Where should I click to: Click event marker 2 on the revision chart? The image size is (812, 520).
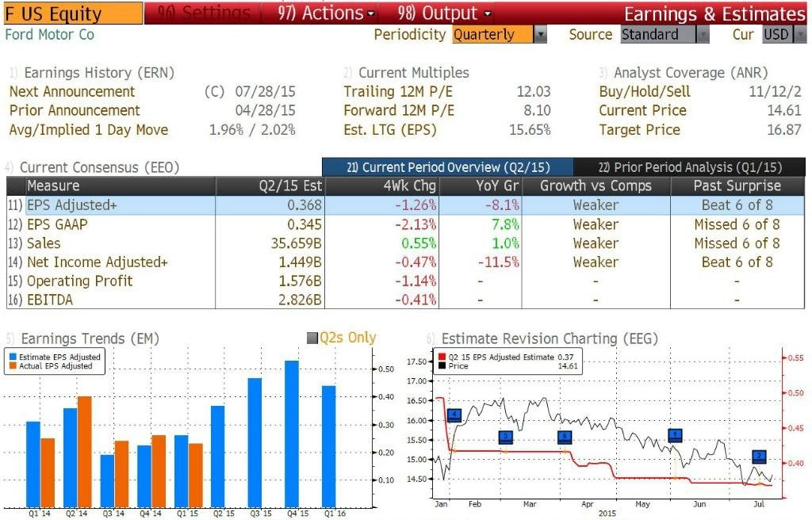759,457
